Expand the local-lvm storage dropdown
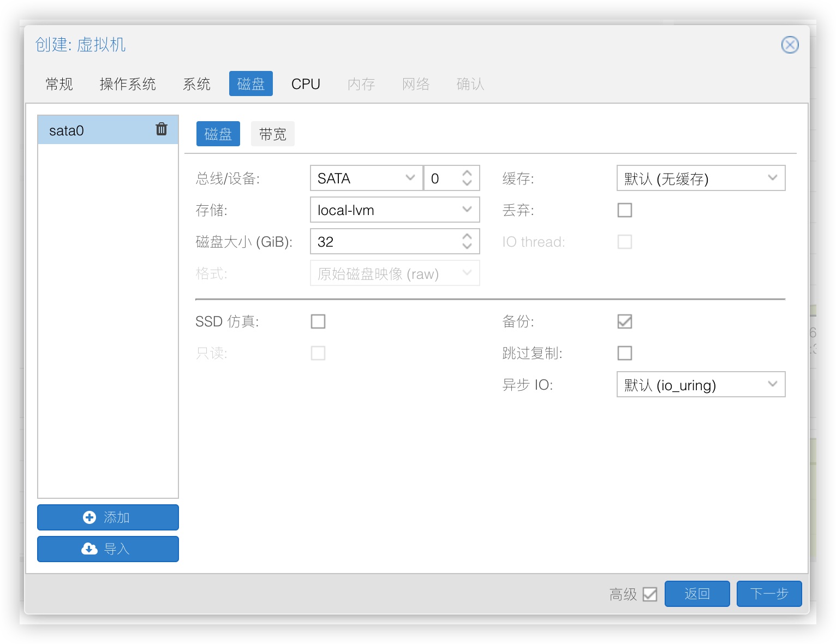836x644 pixels. (395, 210)
